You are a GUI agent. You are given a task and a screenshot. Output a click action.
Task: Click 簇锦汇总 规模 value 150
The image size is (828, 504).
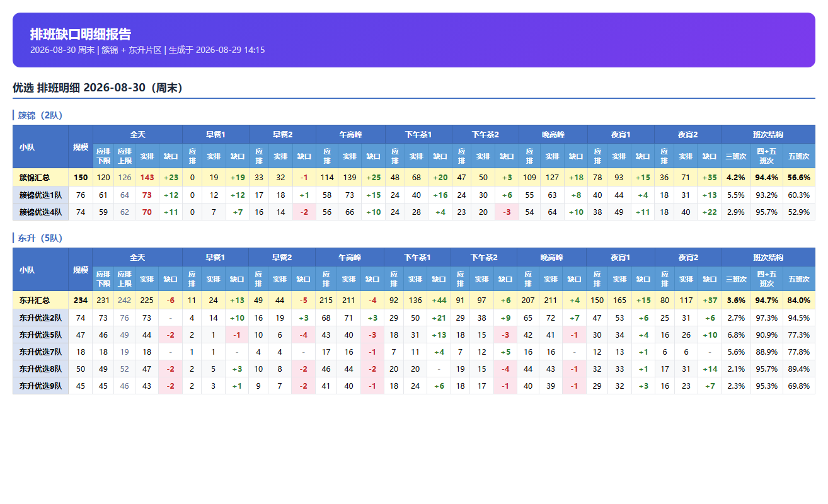pos(81,178)
